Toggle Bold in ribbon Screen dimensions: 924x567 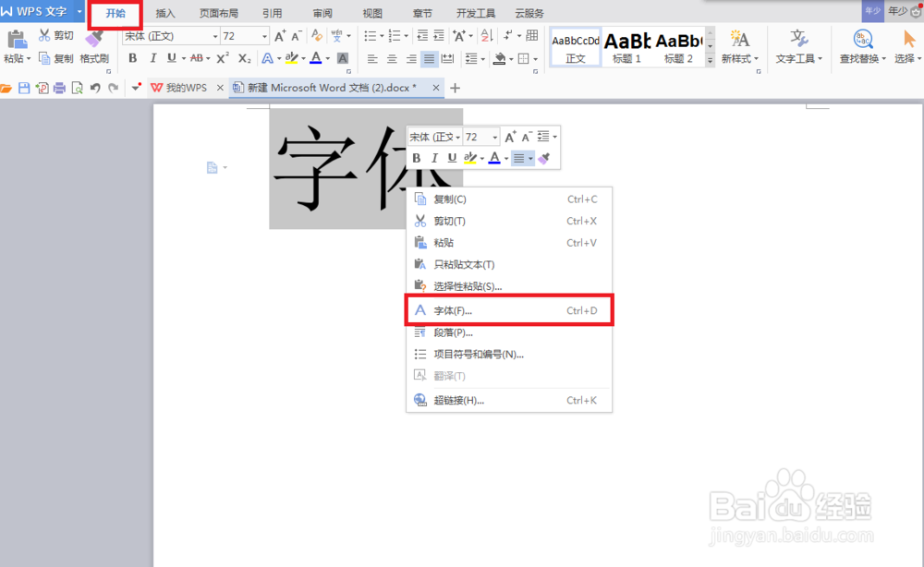point(132,57)
